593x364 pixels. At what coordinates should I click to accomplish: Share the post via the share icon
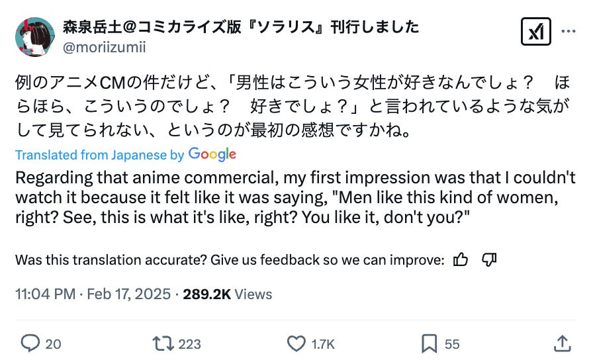(x=561, y=343)
